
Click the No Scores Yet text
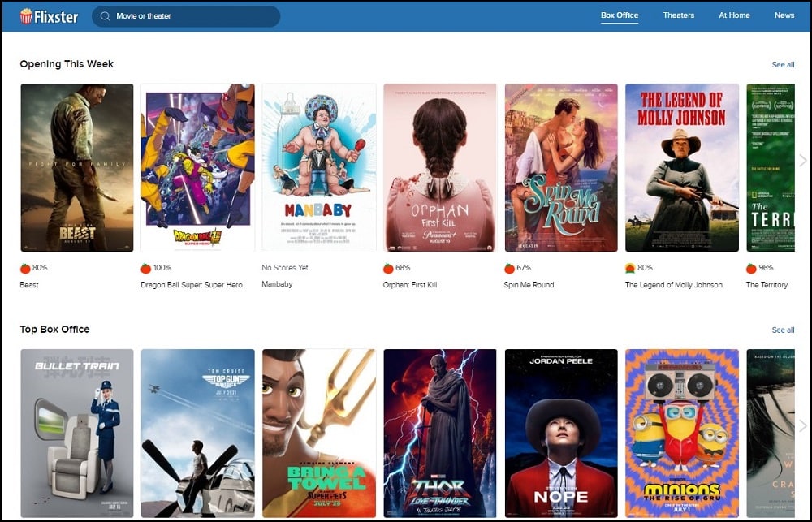285,268
